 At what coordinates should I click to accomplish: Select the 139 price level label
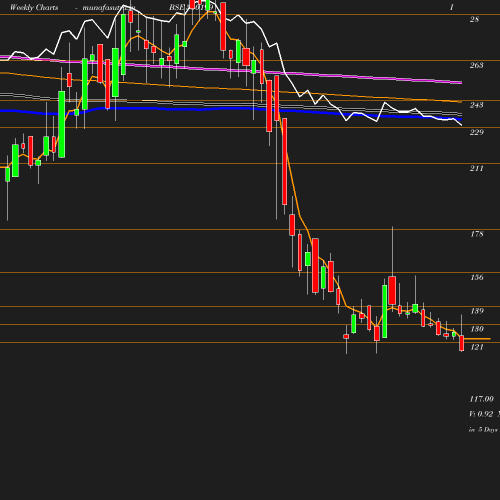coord(476,311)
